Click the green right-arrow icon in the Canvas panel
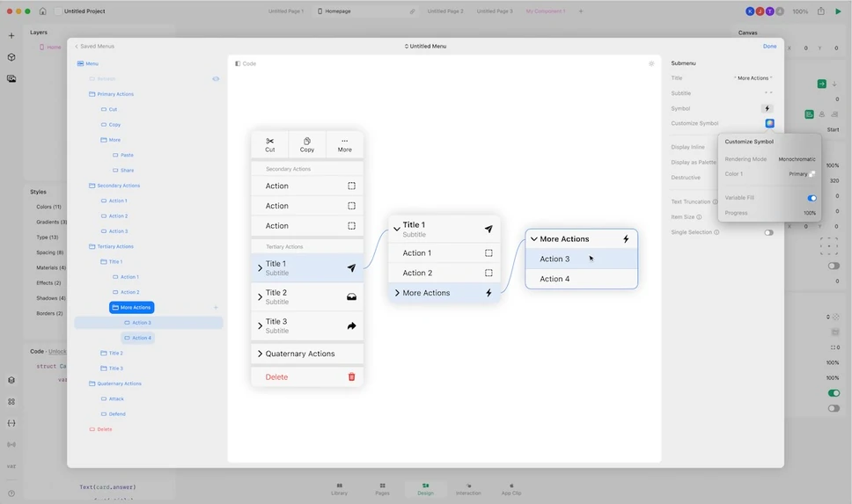The height and width of the screenshot is (504, 852). tap(821, 84)
